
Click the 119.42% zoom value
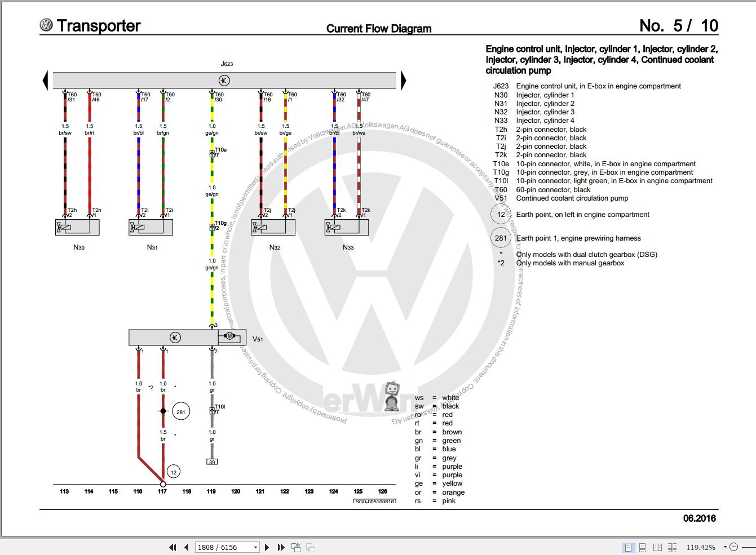[x=701, y=547]
